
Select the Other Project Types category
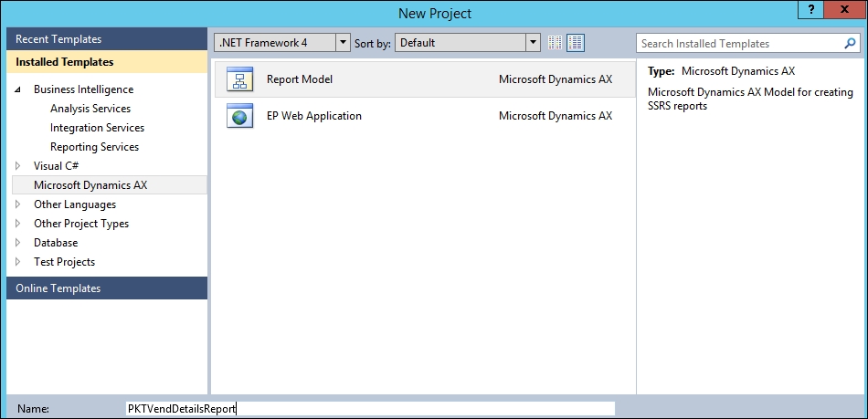pos(81,224)
